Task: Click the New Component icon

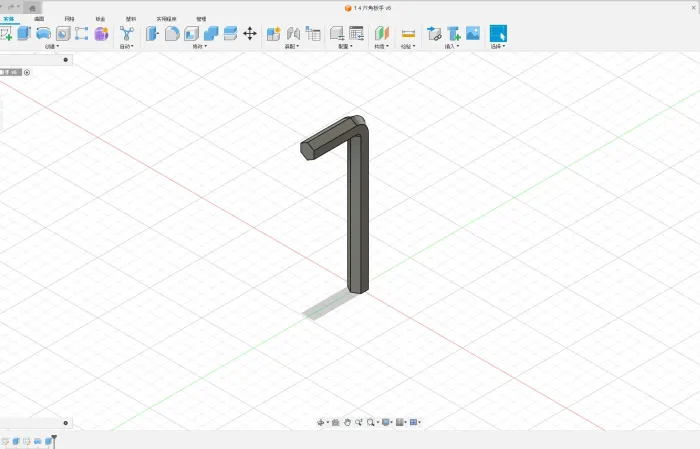Action: (x=273, y=33)
